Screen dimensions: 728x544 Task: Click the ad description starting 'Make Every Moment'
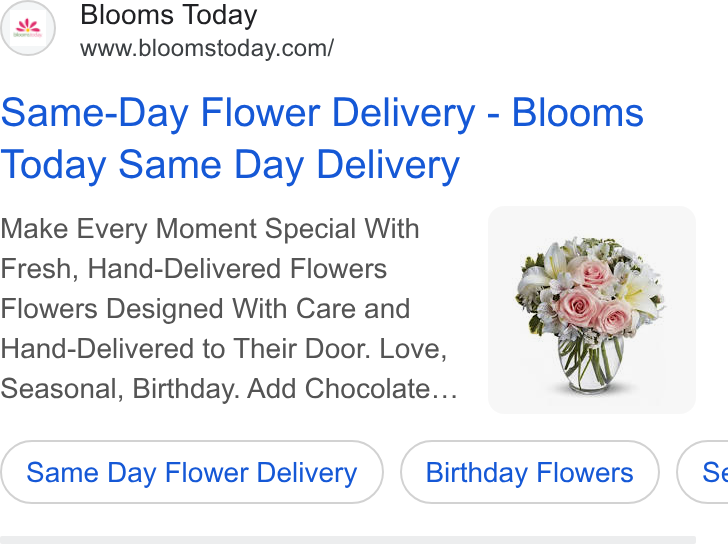click(229, 309)
